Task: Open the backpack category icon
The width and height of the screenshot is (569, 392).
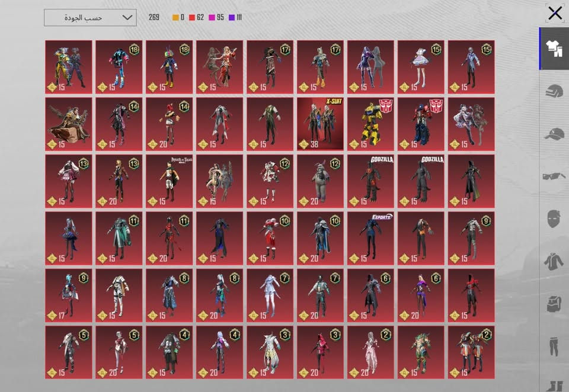Action: (554, 304)
